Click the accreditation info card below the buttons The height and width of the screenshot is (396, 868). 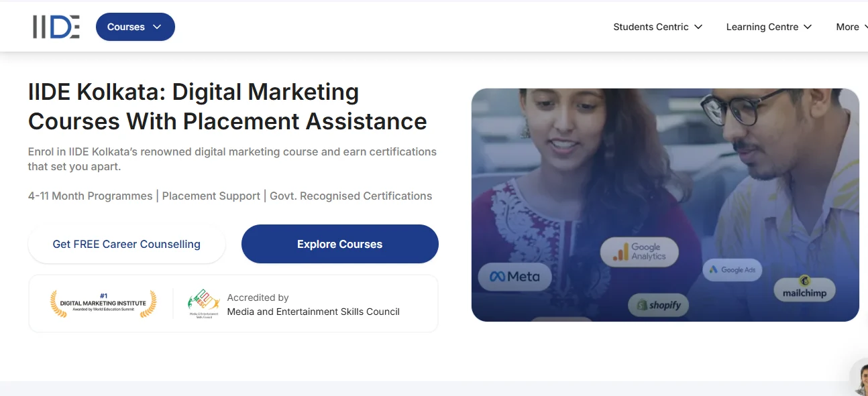tap(233, 303)
